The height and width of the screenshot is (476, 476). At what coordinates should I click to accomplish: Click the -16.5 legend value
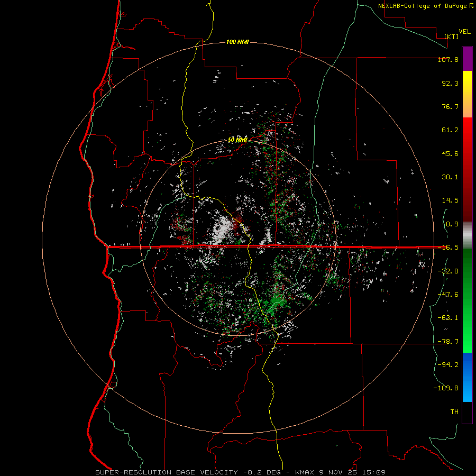(448, 248)
